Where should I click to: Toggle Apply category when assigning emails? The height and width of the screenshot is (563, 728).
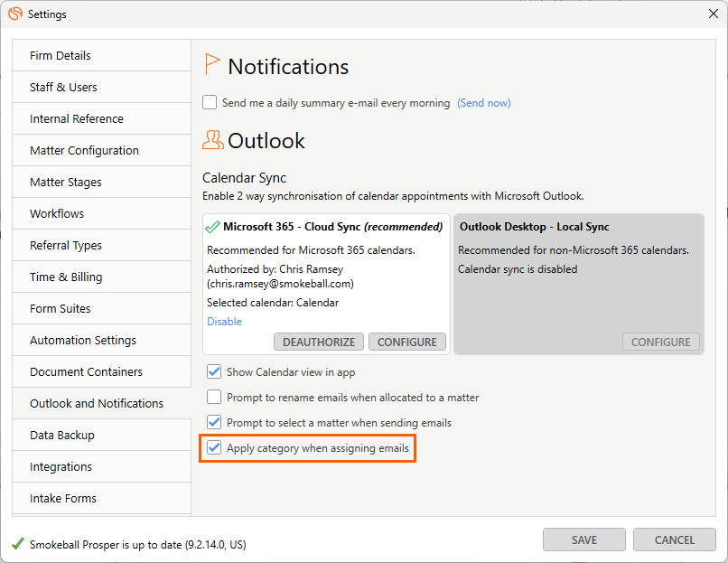(214, 448)
